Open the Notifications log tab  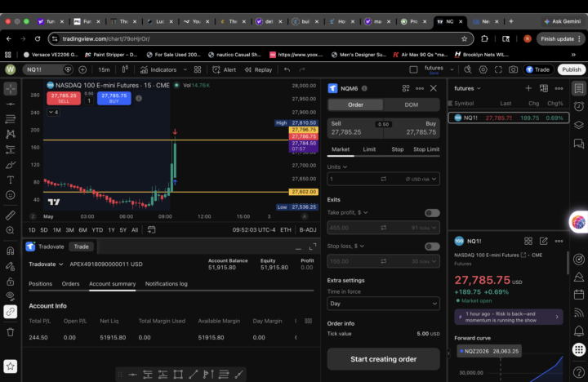click(x=166, y=284)
